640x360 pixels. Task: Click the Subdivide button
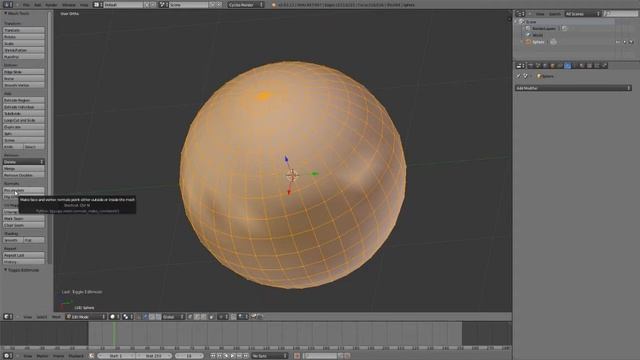point(24,113)
